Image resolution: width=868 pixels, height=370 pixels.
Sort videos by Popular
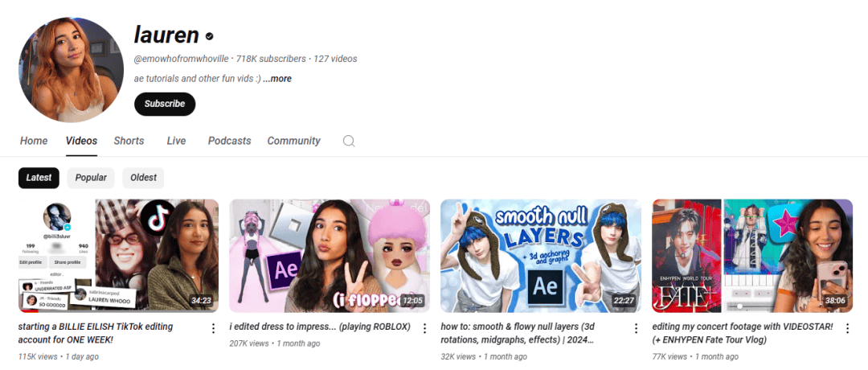tap(91, 178)
